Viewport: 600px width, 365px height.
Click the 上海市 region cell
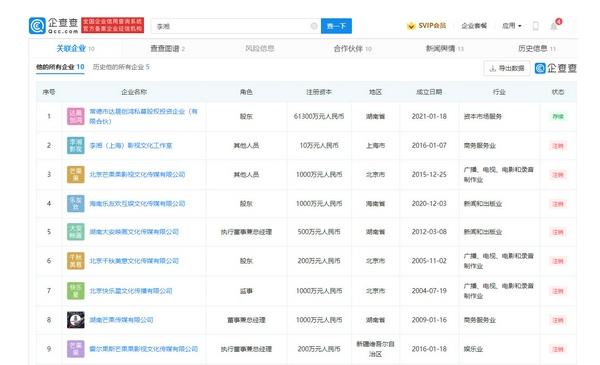coord(375,145)
